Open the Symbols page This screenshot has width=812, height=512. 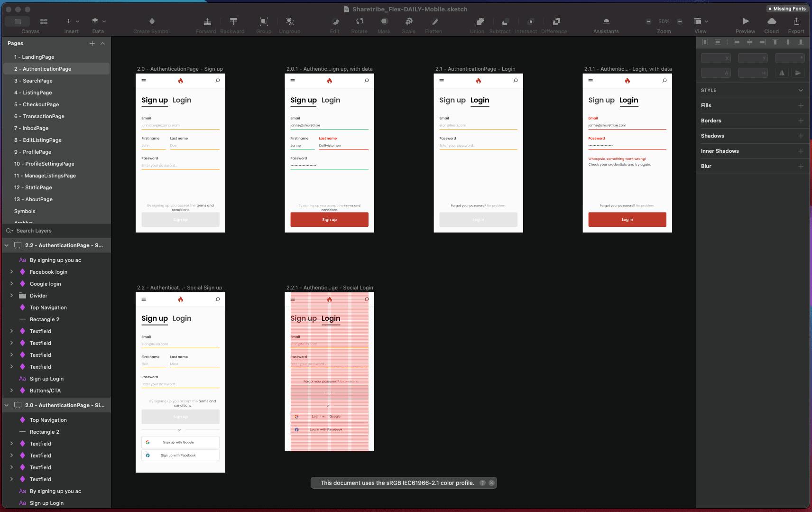(x=25, y=211)
